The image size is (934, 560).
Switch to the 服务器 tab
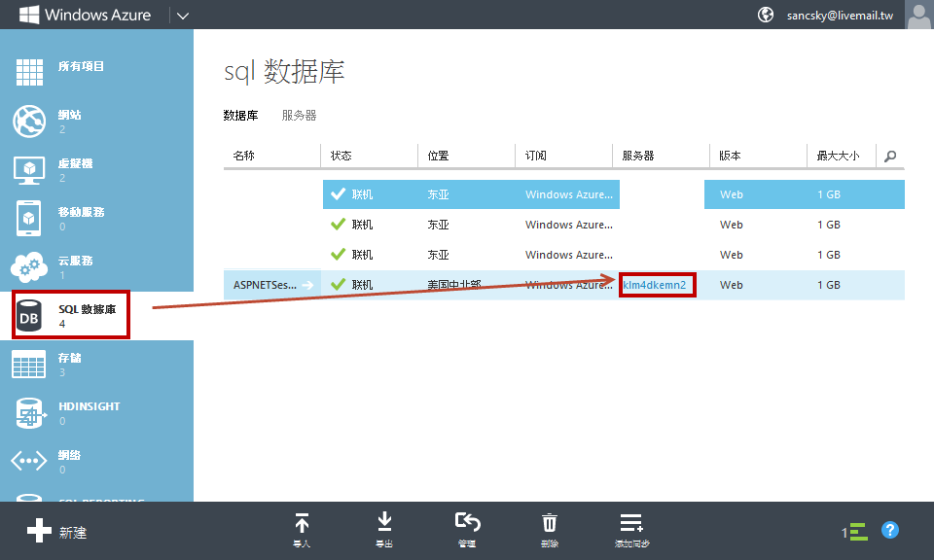click(299, 116)
